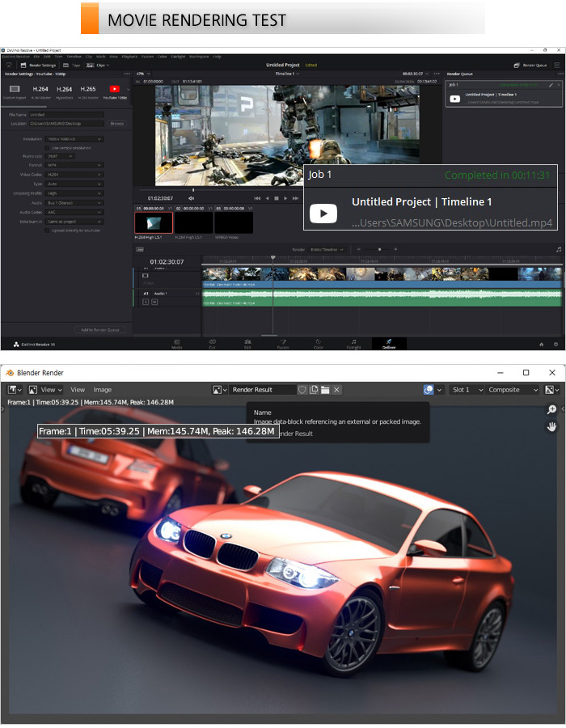Enable Use vertical resolution checkbox
The width and height of the screenshot is (566, 728).
tap(47, 148)
